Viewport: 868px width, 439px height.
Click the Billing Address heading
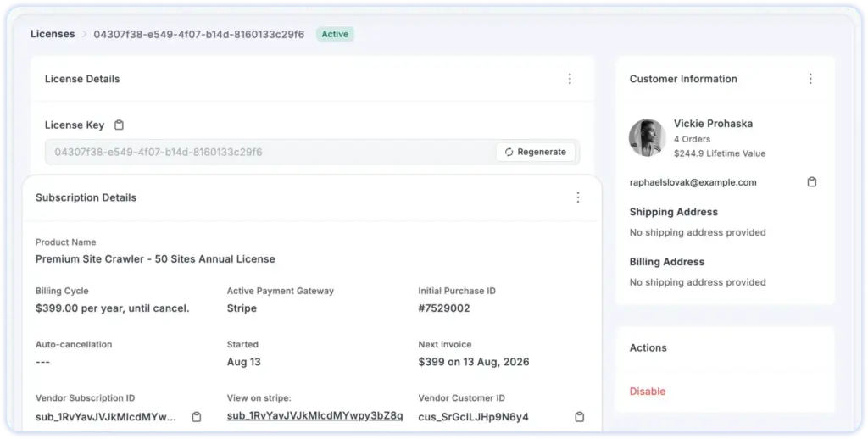click(667, 262)
